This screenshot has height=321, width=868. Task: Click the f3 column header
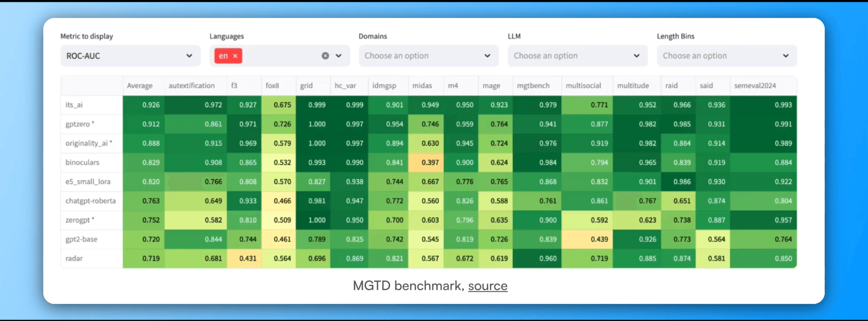tap(244, 85)
